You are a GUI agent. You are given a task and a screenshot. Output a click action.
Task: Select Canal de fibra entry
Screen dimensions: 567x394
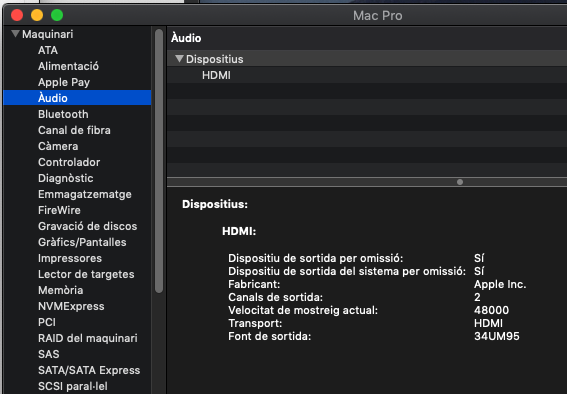tap(74, 130)
